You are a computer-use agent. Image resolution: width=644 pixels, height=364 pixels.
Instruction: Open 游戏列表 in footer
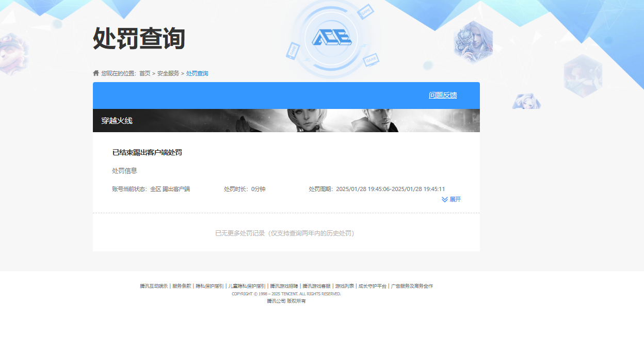click(x=344, y=286)
